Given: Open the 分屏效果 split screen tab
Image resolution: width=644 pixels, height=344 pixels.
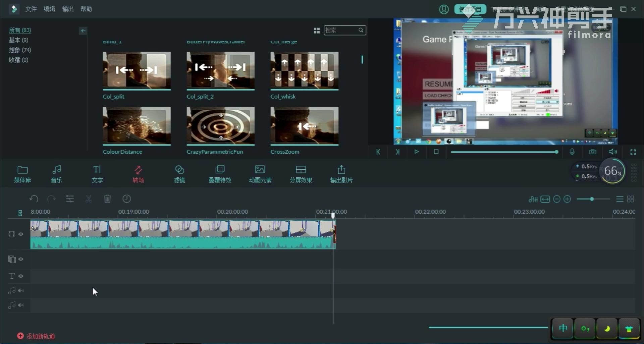Looking at the screenshot, I should pos(301,174).
